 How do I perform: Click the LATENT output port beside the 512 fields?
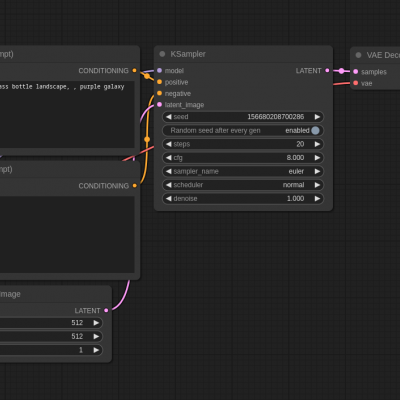[106, 310]
